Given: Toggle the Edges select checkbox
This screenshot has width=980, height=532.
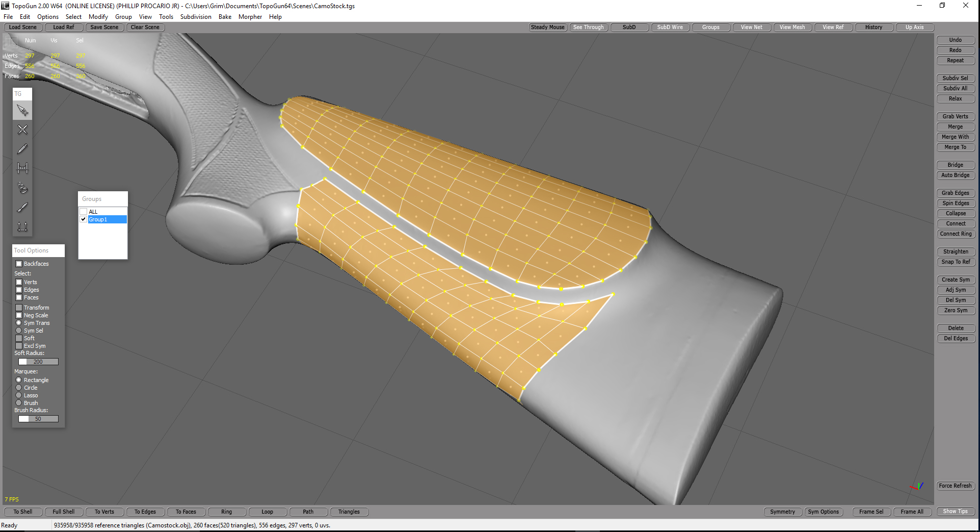Looking at the screenshot, I should point(19,290).
